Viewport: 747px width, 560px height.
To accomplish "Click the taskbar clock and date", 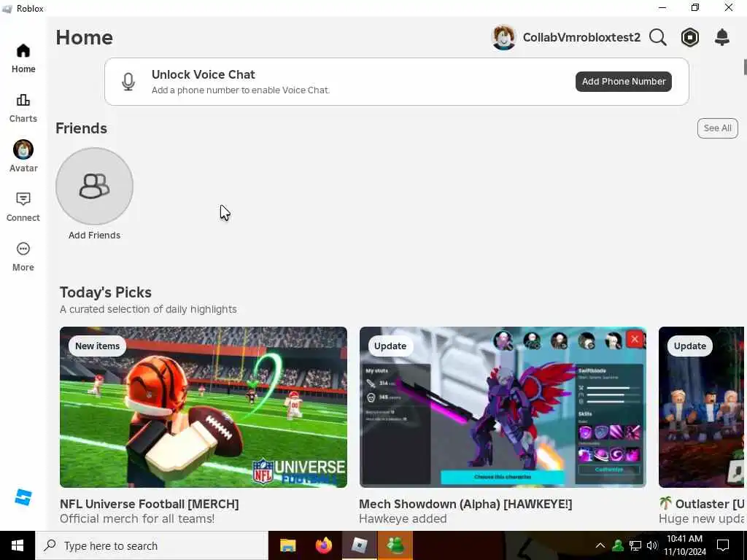I will click(x=685, y=545).
